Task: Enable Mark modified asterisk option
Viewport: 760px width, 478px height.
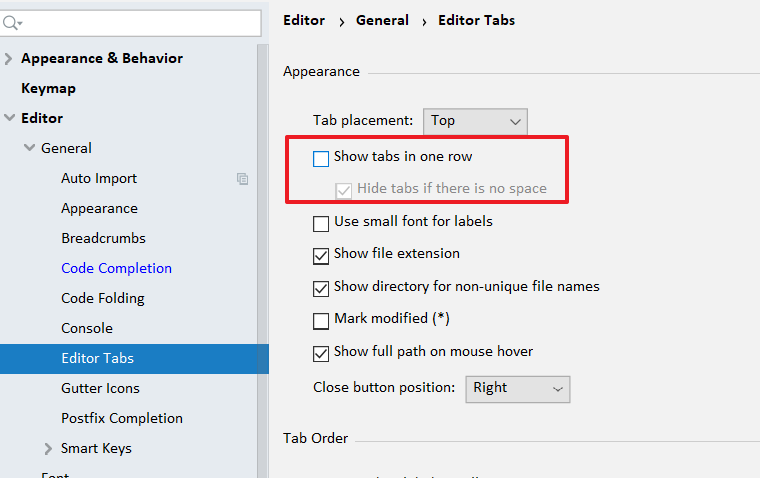Action: (321, 321)
